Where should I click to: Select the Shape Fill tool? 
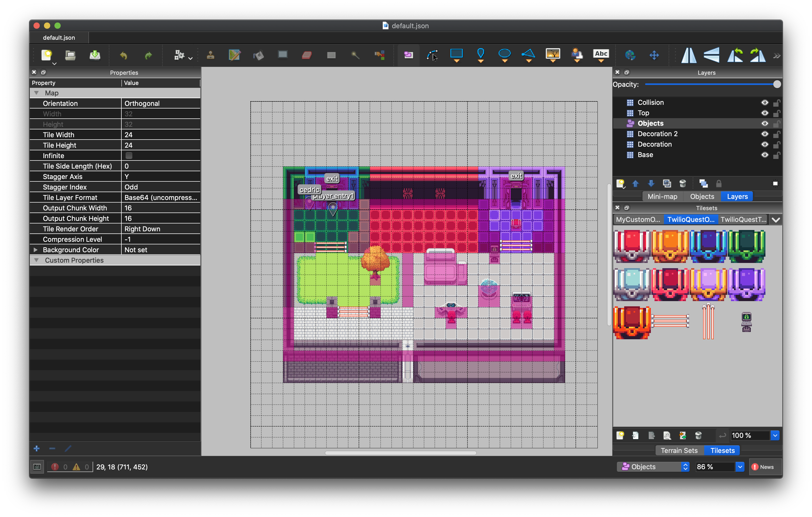click(283, 54)
